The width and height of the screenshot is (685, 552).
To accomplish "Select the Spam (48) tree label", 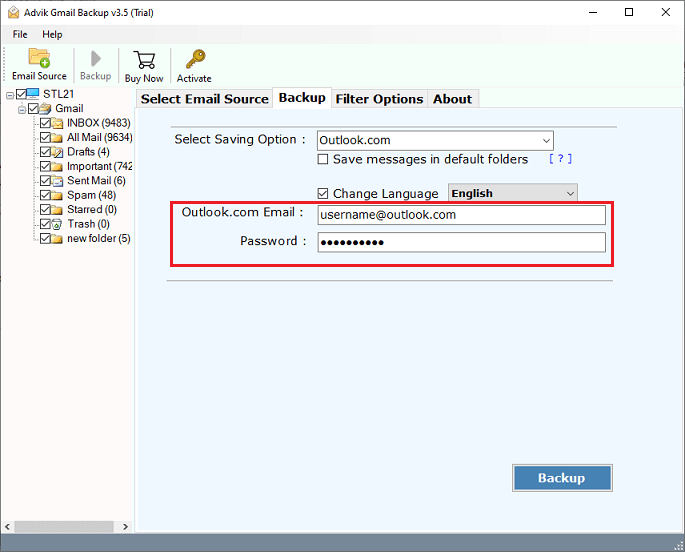I will (91, 195).
